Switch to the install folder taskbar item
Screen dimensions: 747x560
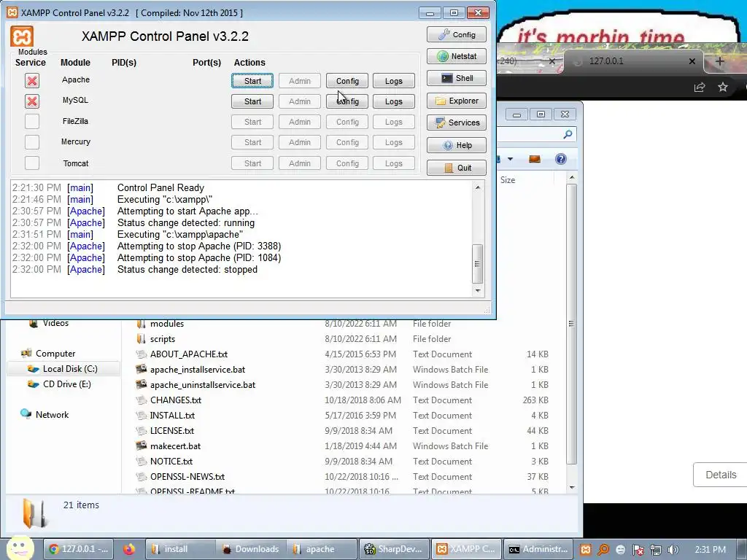point(179,549)
